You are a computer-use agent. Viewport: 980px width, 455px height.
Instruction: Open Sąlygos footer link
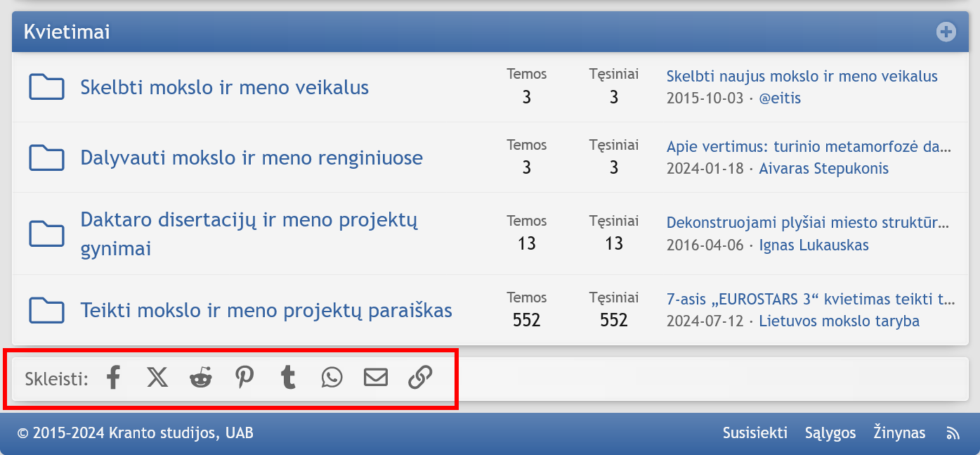(x=830, y=433)
